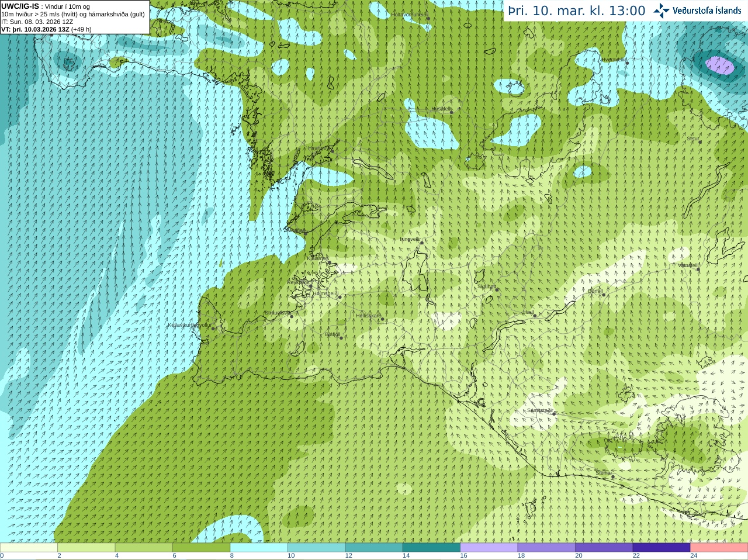748x560 pixels.
Task: Click the Kjalarnes station label
Action: coord(318,258)
